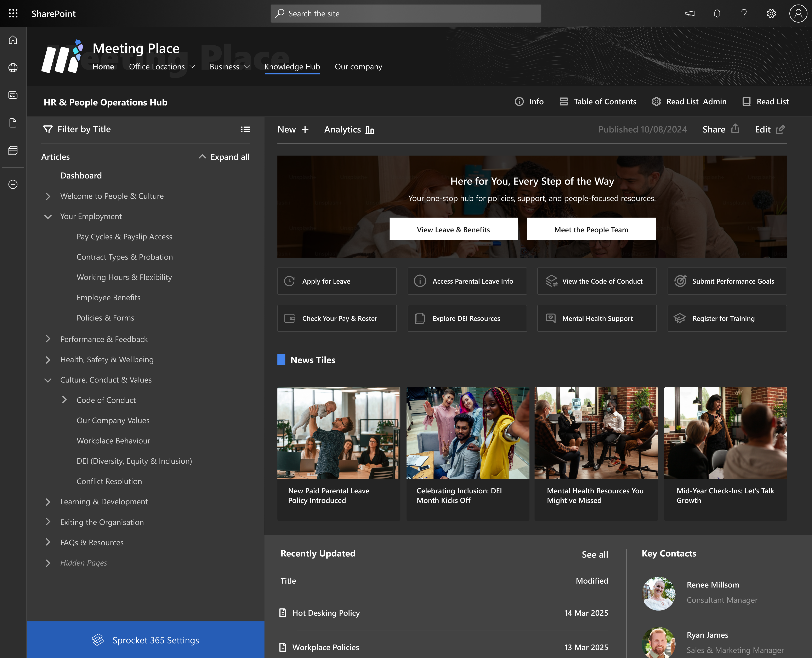Click the Table of Contents icon
This screenshot has width=812, height=658.
point(564,102)
